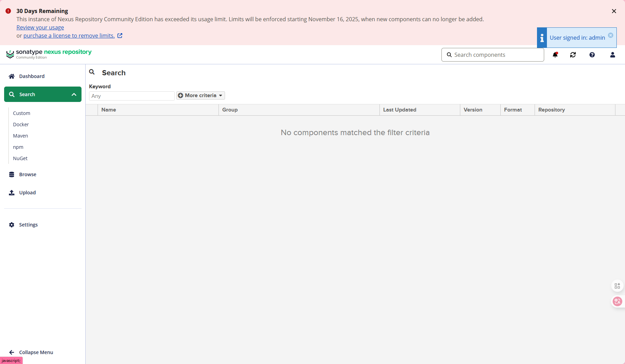Click the Sonatype Nexus Repository logo
Image resolution: width=625 pixels, height=364 pixels.
(x=49, y=54)
